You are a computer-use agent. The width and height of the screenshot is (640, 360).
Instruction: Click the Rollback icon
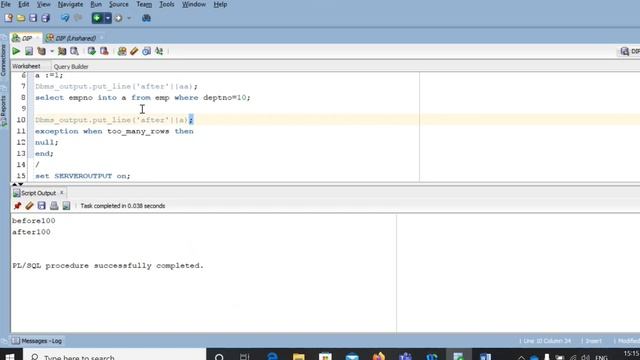[x=104, y=51]
